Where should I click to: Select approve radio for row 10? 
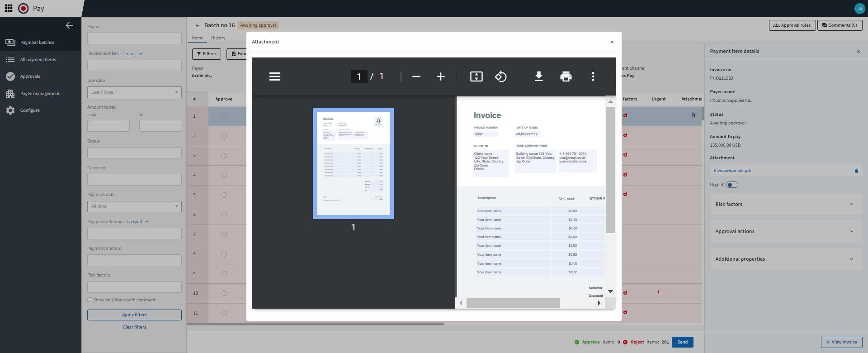224,293
